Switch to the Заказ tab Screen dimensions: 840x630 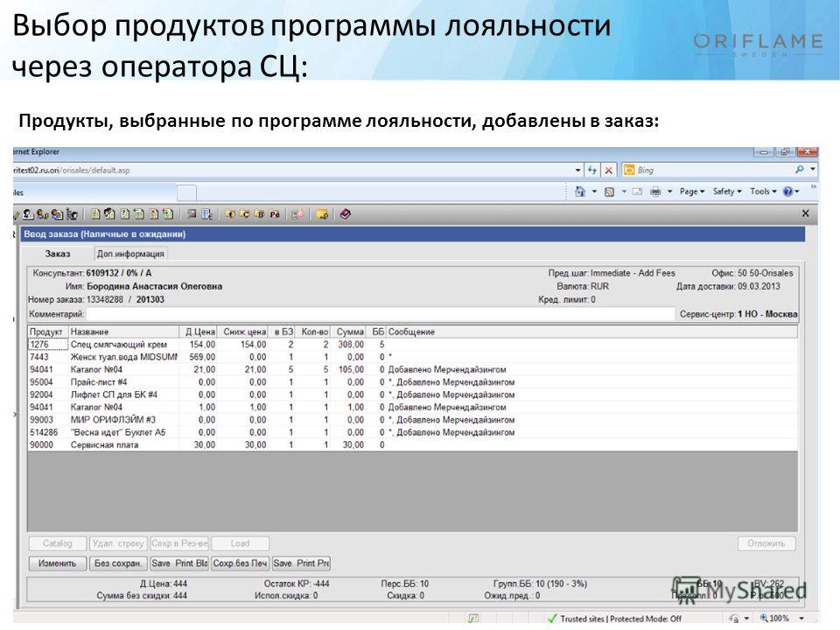(58, 254)
